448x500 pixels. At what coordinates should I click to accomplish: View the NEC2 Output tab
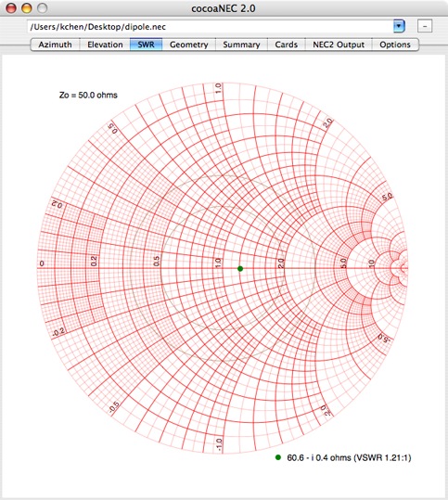339,45
